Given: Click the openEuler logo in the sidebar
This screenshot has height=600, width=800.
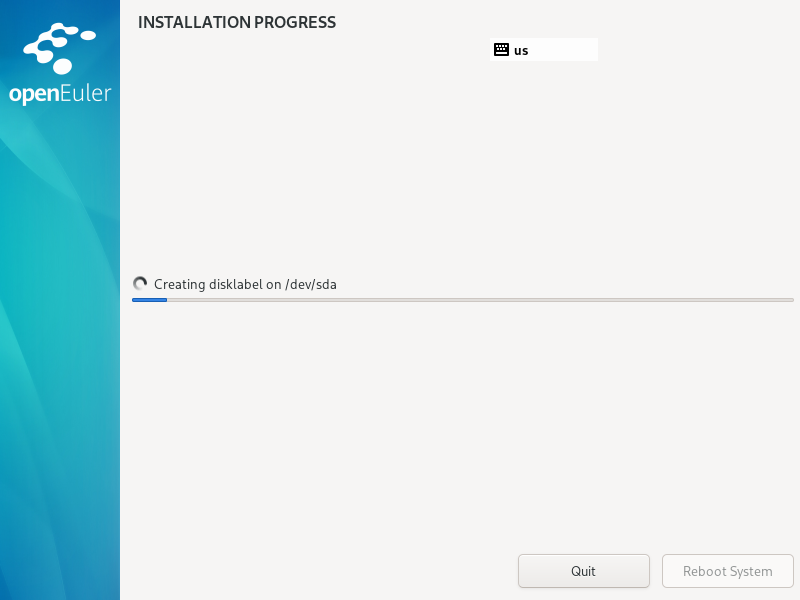Looking at the screenshot, I should tap(60, 64).
